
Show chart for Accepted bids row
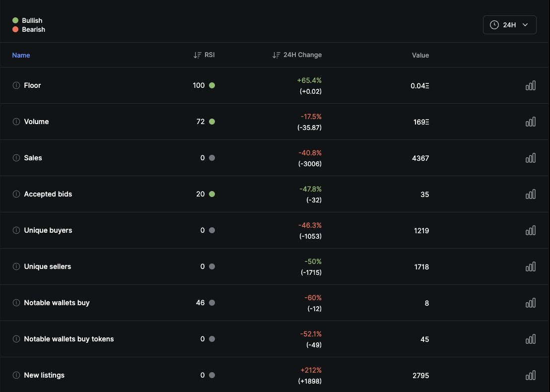(531, 194)
